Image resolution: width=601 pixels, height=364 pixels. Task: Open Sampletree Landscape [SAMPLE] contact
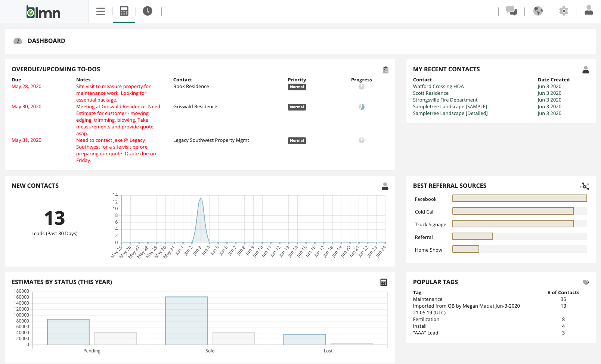point(450,107)
